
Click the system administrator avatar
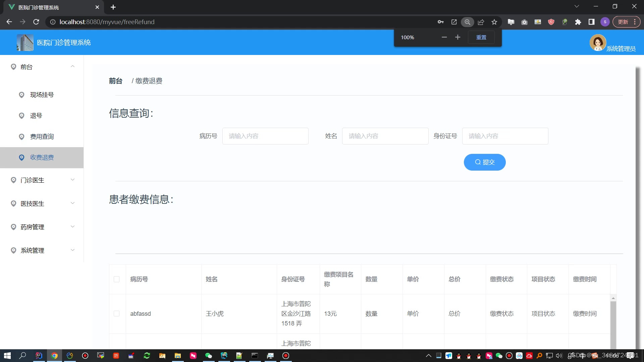click(597, 43)
